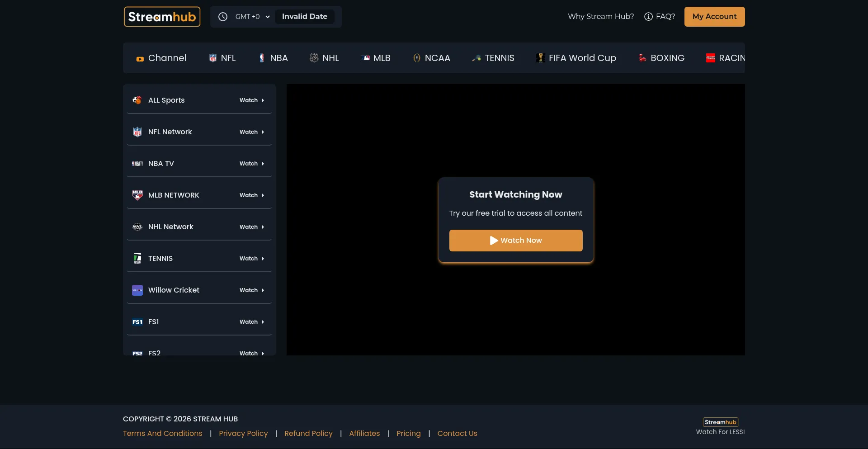The image size is (868, 449).
Task: Click the NBA TV channel name
Action: click(161, 163)
